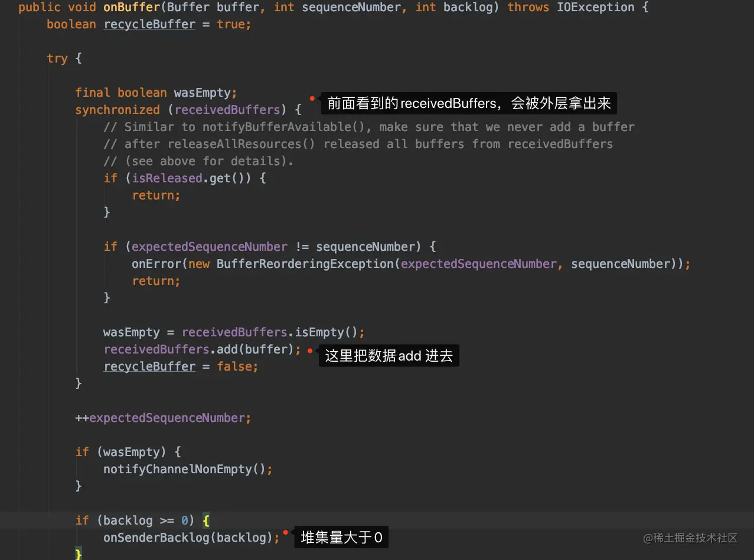Click the '++expectedSequenceNumber;' statement
754x560 pixels.
(x=164, y=418)
